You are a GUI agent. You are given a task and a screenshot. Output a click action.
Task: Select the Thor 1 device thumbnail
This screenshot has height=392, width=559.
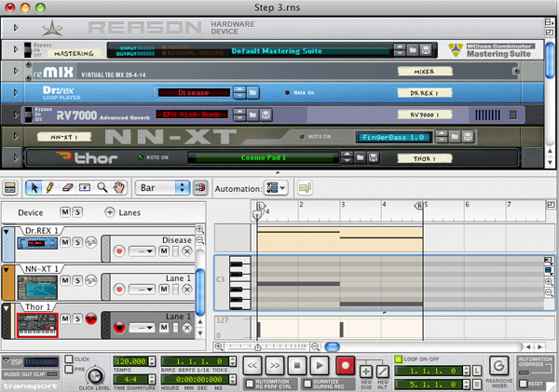coord(37,325)
